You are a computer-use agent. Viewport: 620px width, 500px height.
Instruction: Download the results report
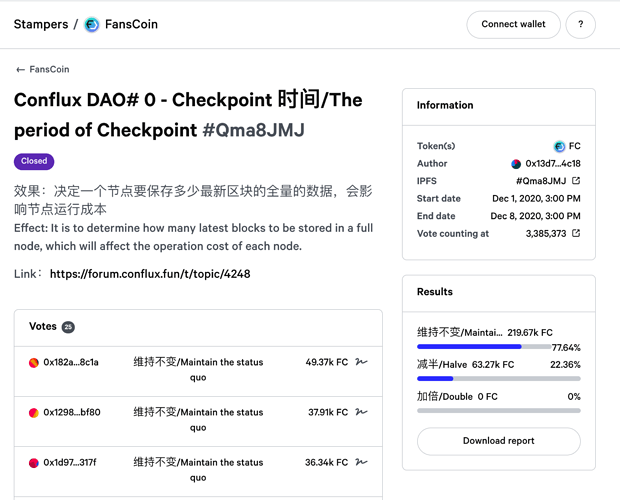pos(499,441)
